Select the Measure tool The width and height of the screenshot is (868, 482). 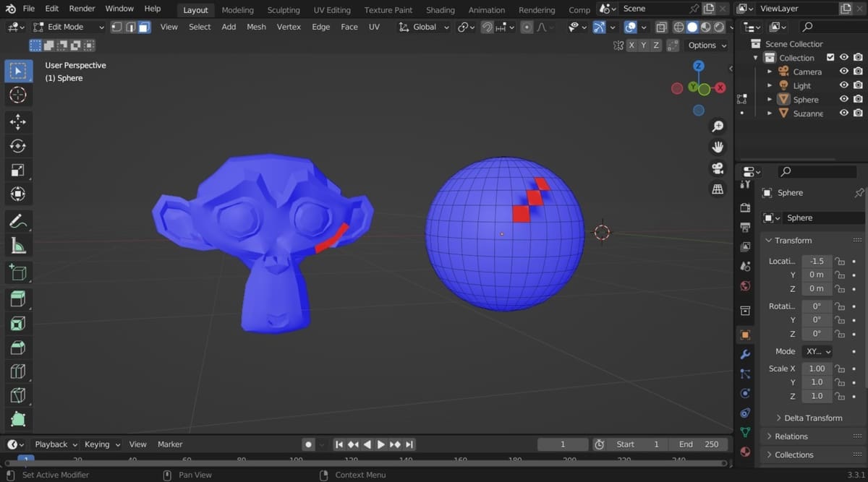click(x=18, y=246)
